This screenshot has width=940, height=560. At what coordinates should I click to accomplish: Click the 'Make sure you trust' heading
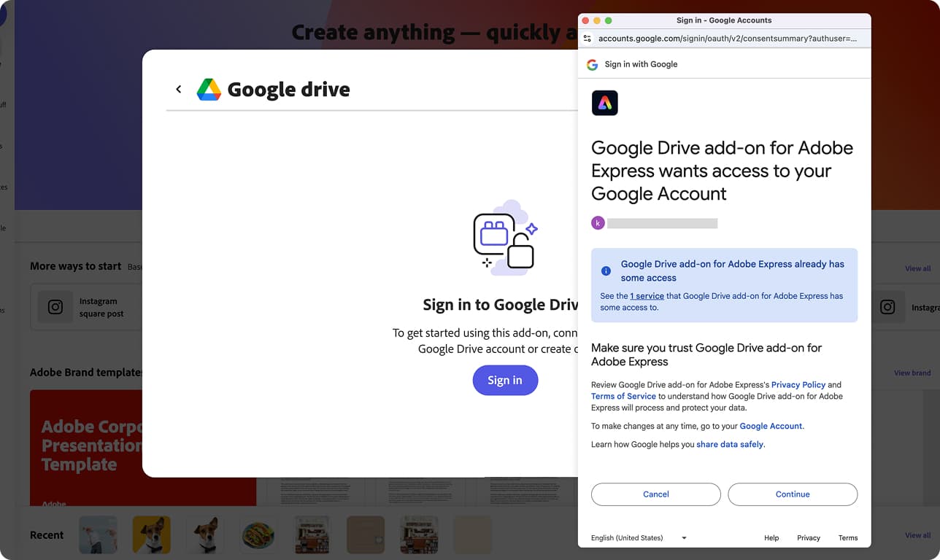coord(706,354)
